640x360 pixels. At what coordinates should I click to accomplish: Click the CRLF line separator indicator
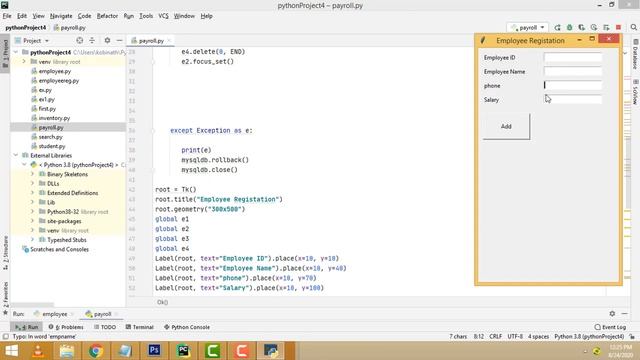496,337
